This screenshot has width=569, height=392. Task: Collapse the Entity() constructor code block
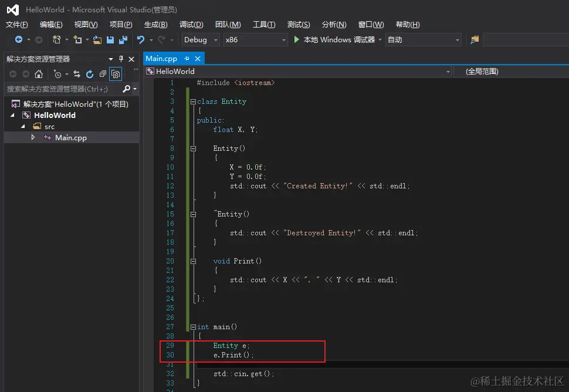193,148
